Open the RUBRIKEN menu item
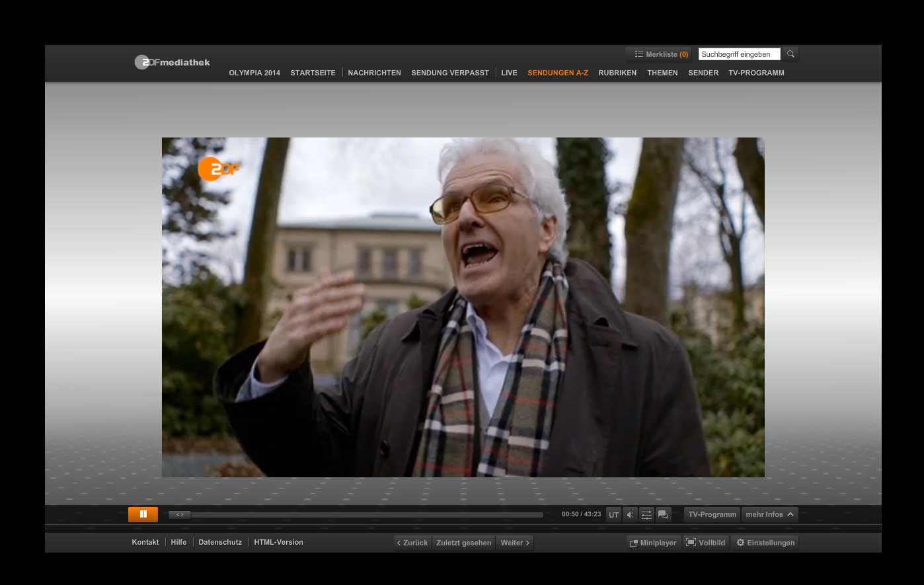 (617, 73)
